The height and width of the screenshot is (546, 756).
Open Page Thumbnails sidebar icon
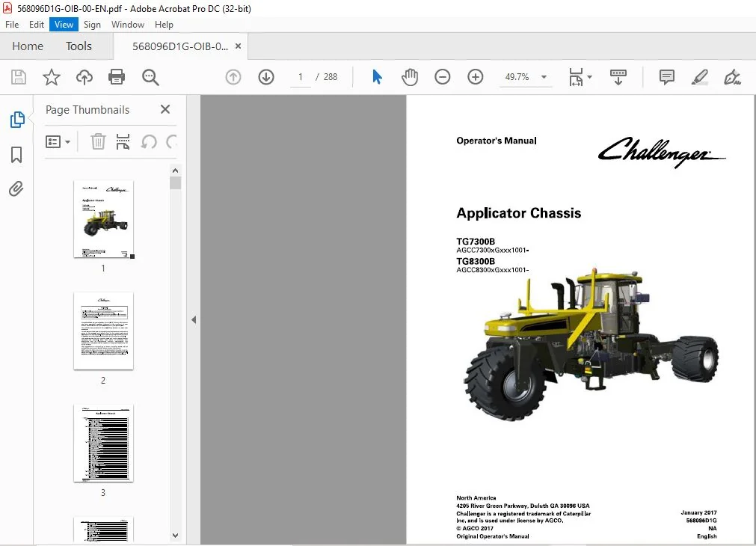pyautogui.click(x=17, y=120)
